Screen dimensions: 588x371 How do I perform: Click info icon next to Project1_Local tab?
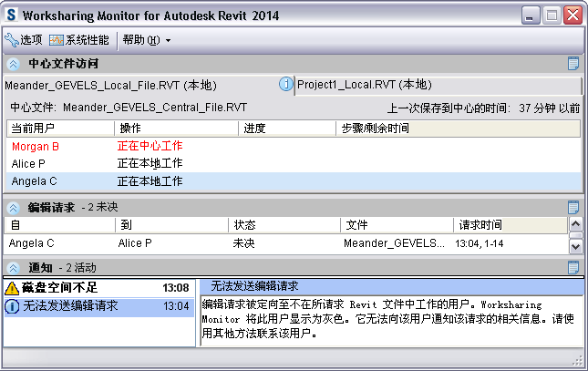point(285,84)
